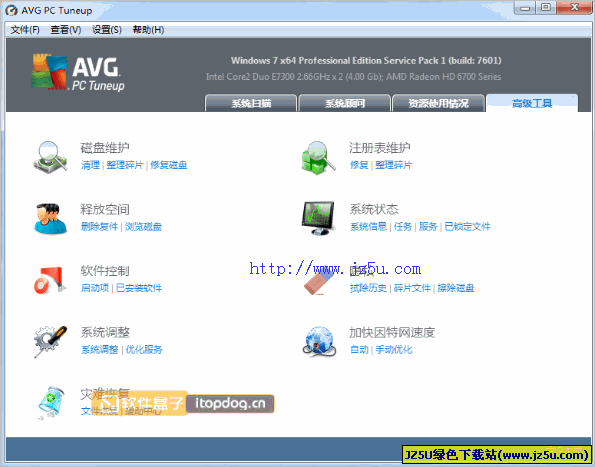Click the AVG PC Tuneup logo
The height and width of the screenshot is (467, 595).
[78, 72]
